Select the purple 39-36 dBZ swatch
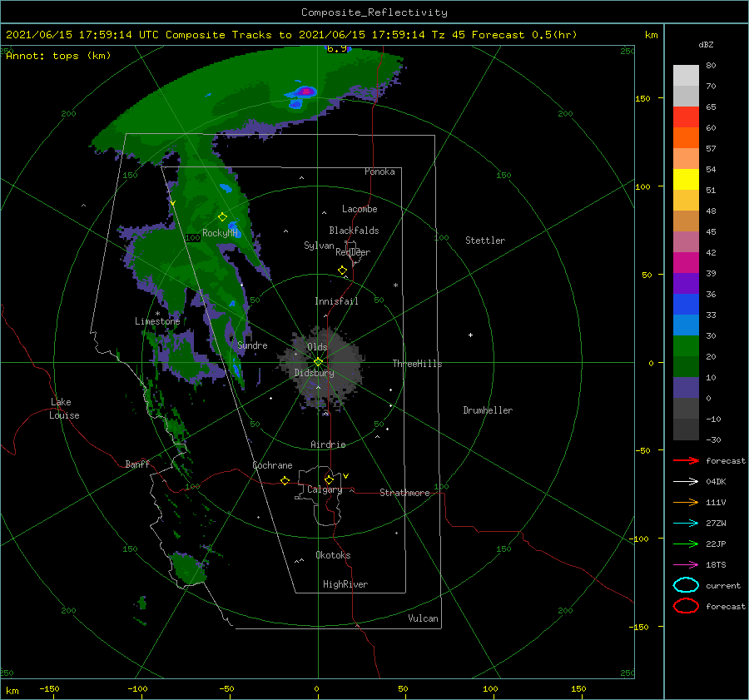This screenshot has height=700, width=749. coord(686,284)
